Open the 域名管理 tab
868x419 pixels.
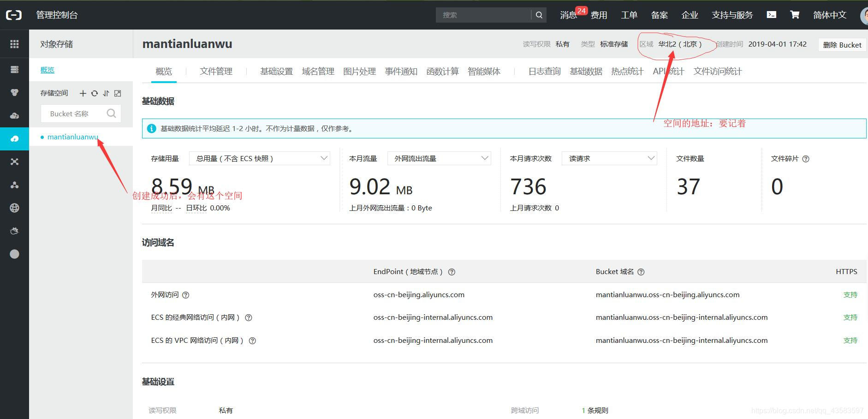tap(318, 71)
